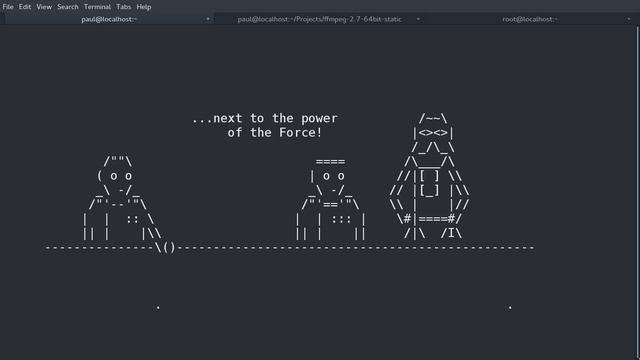Screen dimensions: 640x360
Task: Close the ffmpeg-2.7-64bit-static tab
Action: click(418, 19)
